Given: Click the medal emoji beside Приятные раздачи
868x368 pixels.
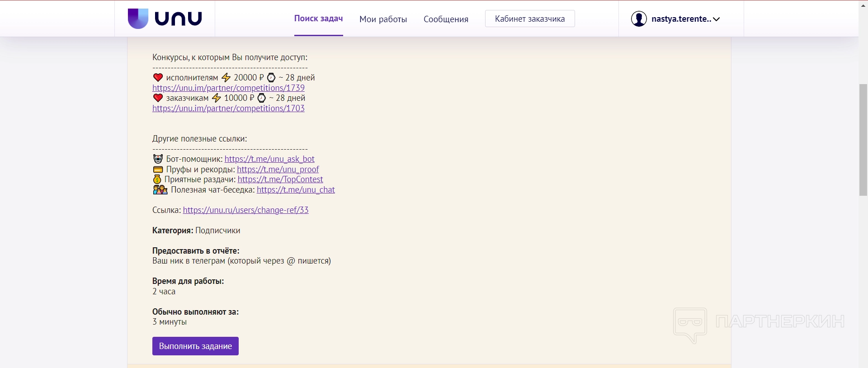Looking at the screenshot, I should [157, 179].
